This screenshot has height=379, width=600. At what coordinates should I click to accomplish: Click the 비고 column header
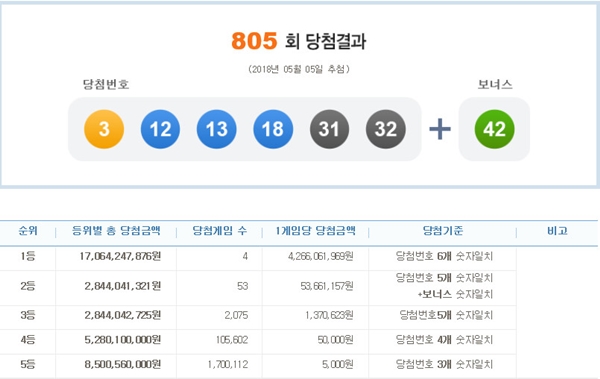557,231
